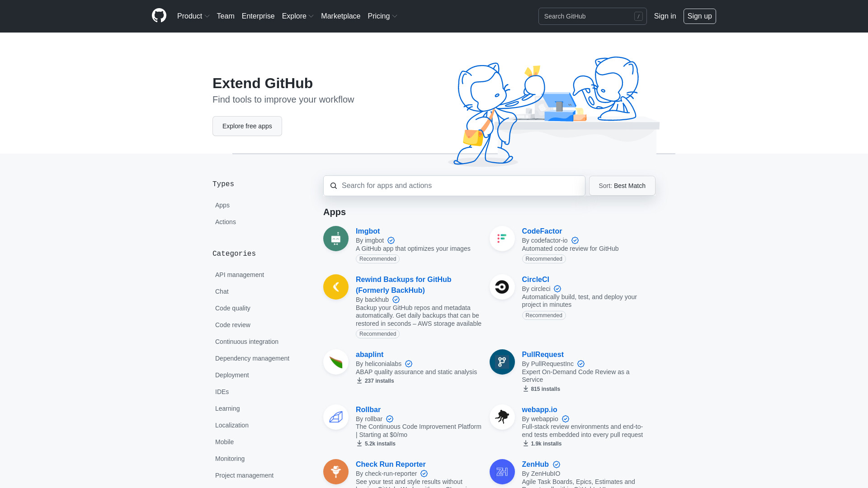Filter by Apps type
Image resolution: width=868 pixels, height=488 pixels.
click(222, 205)
